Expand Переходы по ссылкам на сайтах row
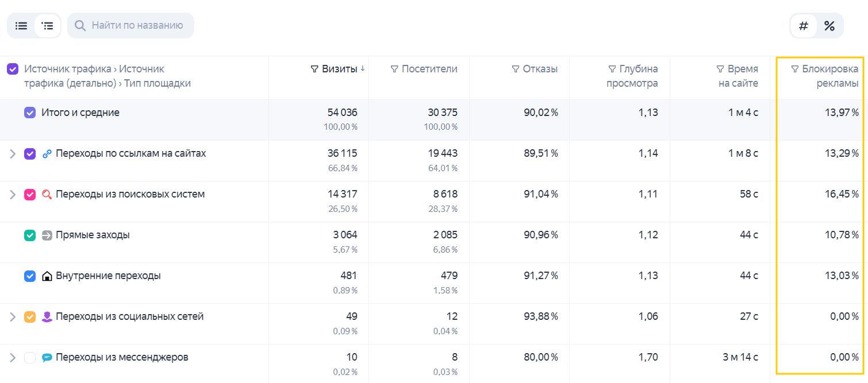868x383 pixels. tap(12, 153)
